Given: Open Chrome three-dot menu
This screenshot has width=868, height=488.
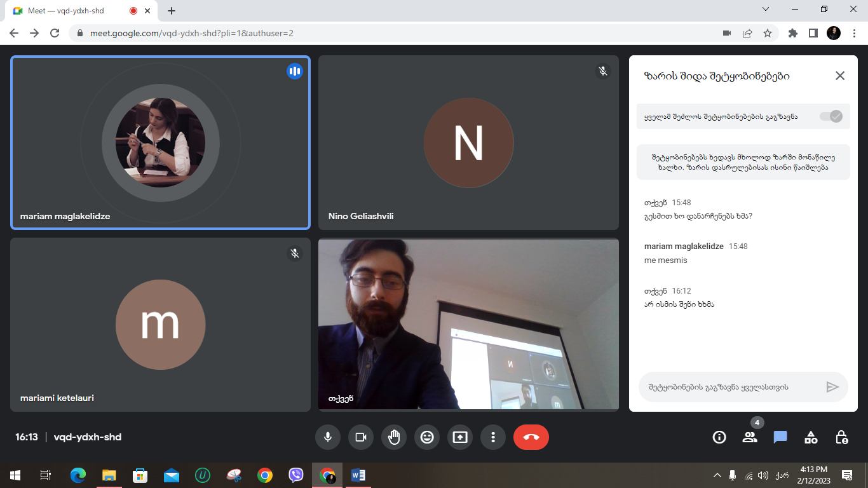Looking at the screenshot, I should click(855, 33).
